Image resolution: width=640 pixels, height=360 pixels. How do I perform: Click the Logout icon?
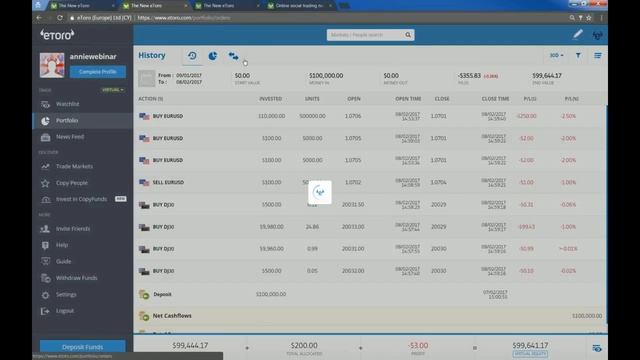tap(45, 311)
